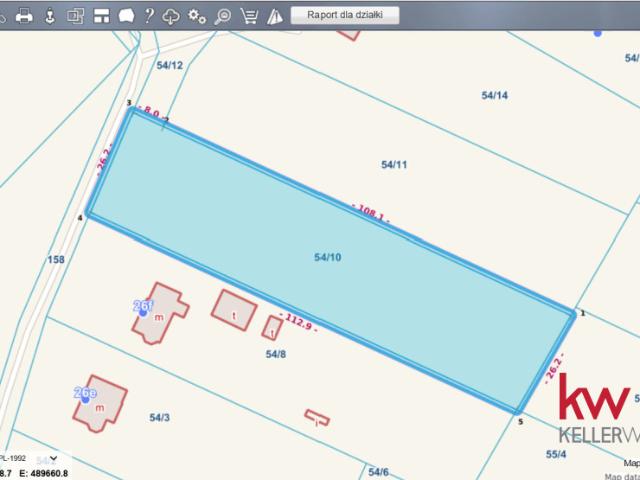Screen dimensions: 640x480
Task: Open settings with the gears icon
Action: tap(197, 15)
